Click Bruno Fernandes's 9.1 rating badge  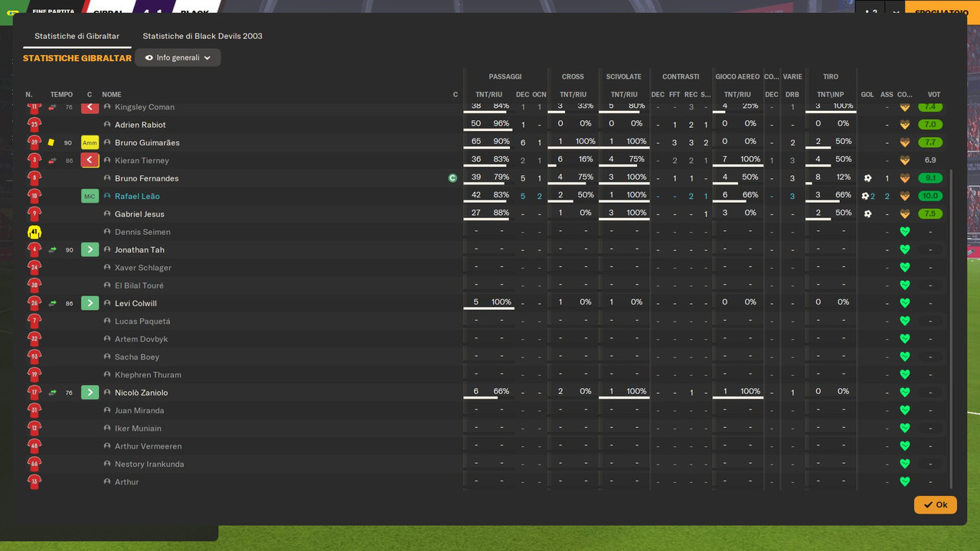(930, 178)
